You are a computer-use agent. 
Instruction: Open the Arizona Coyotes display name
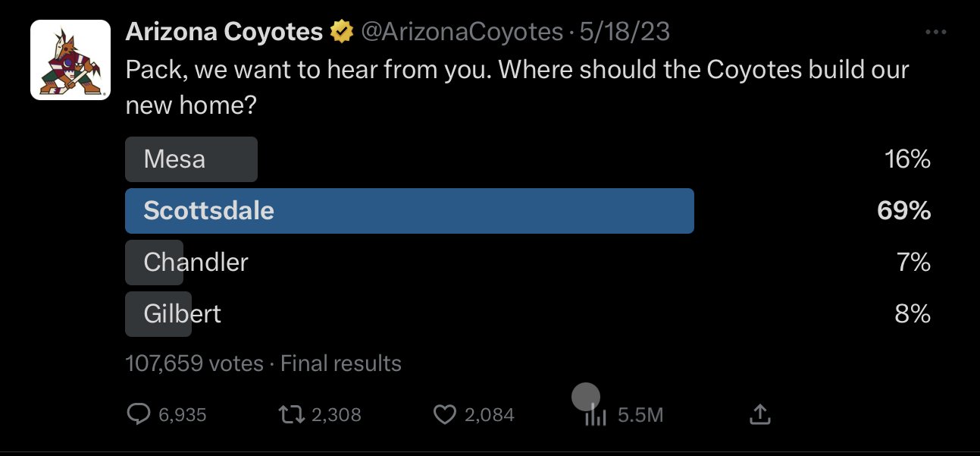224,32
